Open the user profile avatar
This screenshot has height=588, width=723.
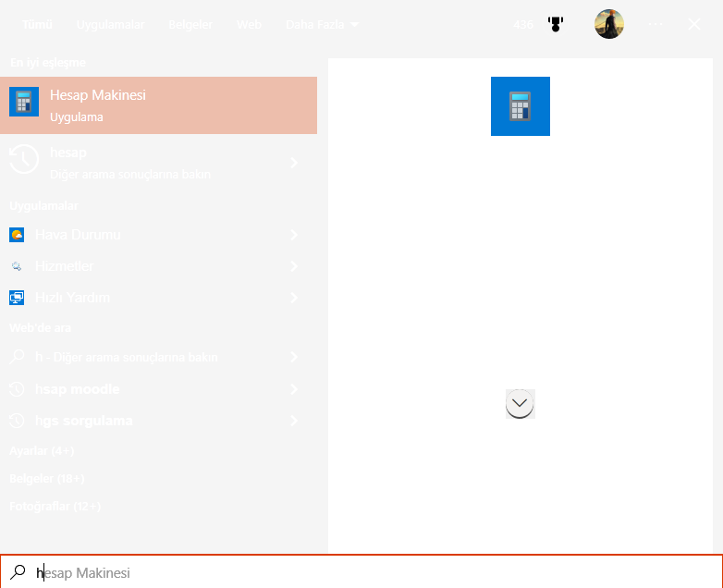click(x=609, y=24)
